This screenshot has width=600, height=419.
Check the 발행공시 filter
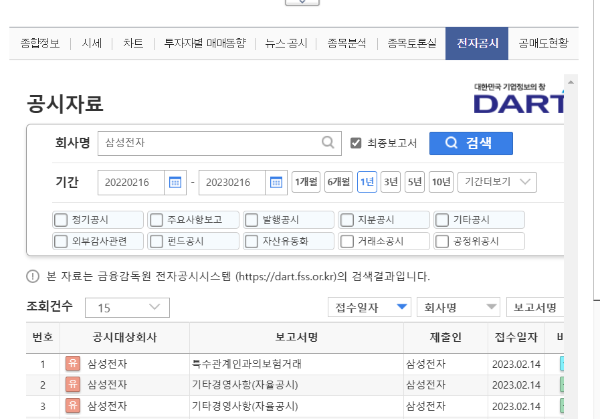[x=251, y=220]
